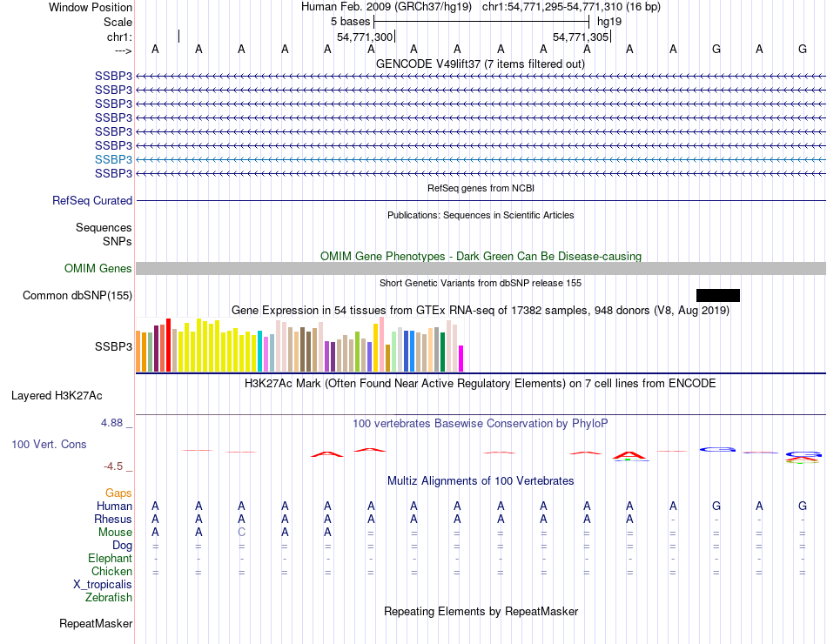Click the chr1: ruler label

click(119, 37)
